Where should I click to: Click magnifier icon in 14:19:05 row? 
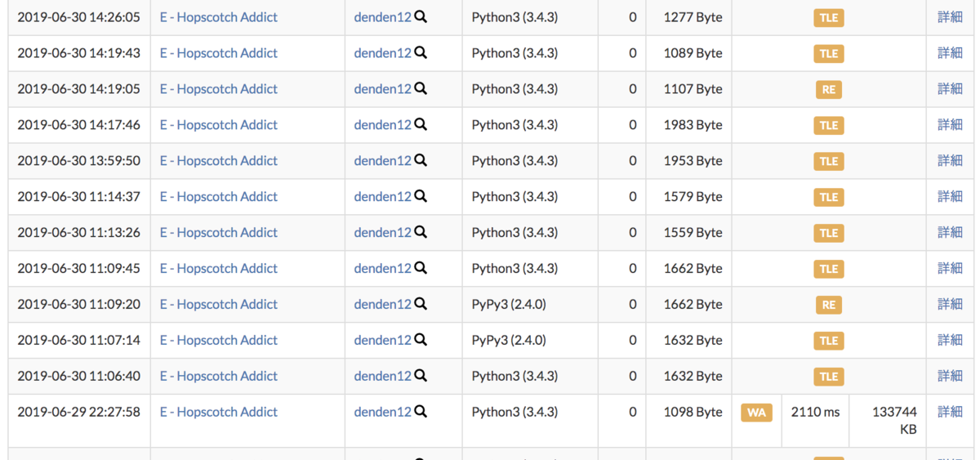click(421, 89)
